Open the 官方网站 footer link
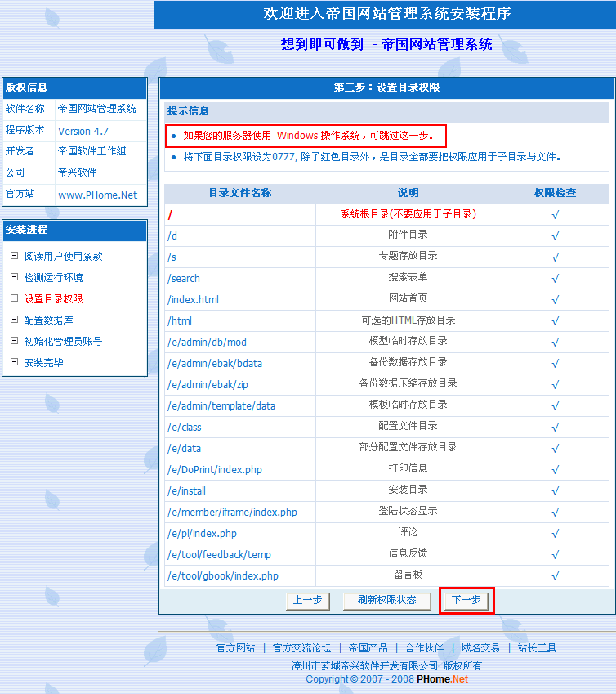Image resolution: width=616 pixels, height=694 pixels. click(x=235, y=648)
